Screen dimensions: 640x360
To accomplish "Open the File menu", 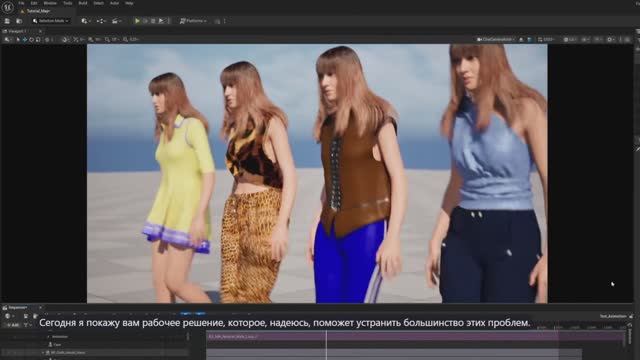I will 21,3.
